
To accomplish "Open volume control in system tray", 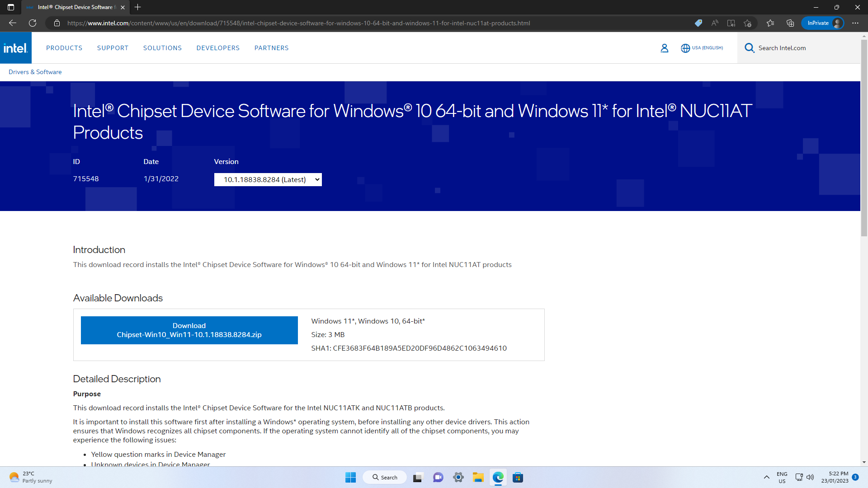I will pyautogui.click(x=810, y=477).
